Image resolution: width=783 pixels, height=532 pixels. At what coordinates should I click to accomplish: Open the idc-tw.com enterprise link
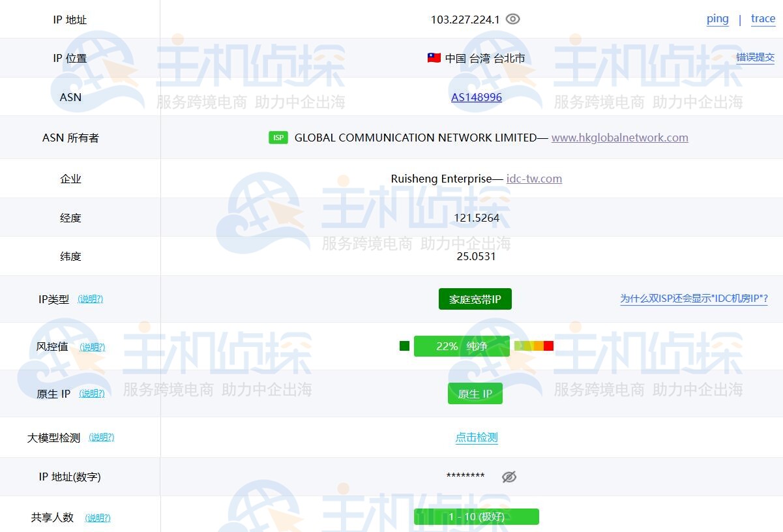click(x=534, y=179)
